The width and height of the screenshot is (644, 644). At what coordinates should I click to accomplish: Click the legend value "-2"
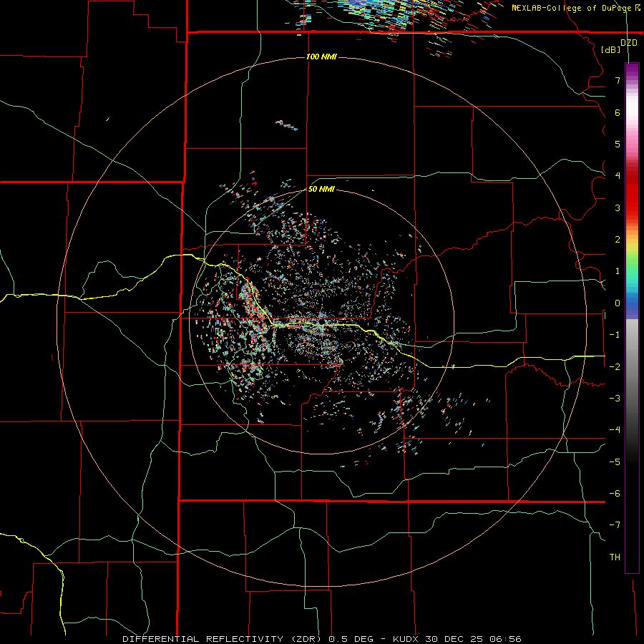coord(615,366)
